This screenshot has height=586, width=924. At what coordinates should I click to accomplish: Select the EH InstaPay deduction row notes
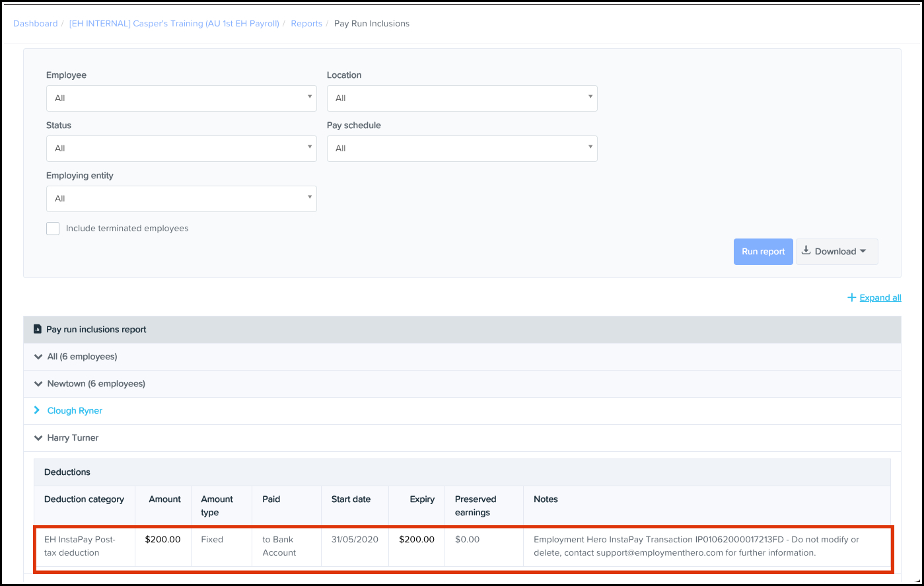pyautogui.click(x=696, y=546)
